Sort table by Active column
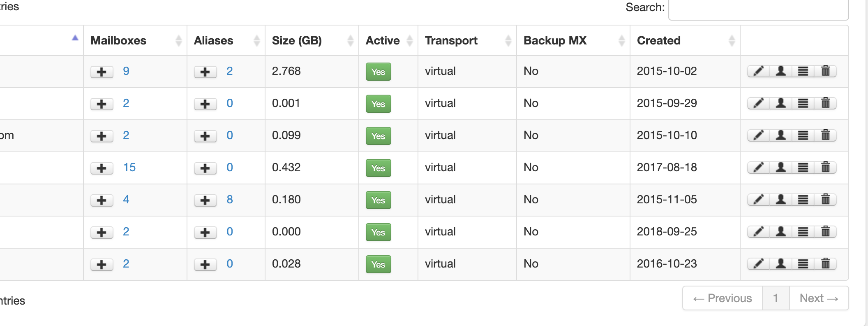The height and width of the screenshot is (326, 868). click(x=388, y=40)
